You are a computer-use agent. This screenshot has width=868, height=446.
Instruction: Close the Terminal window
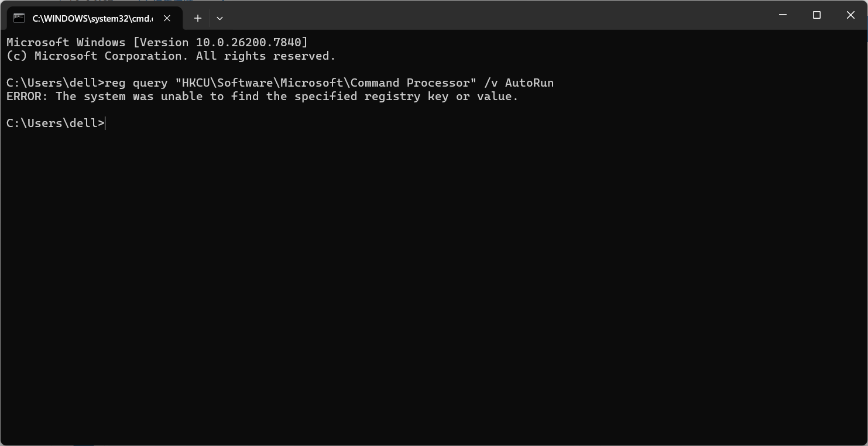click(850, 15)
